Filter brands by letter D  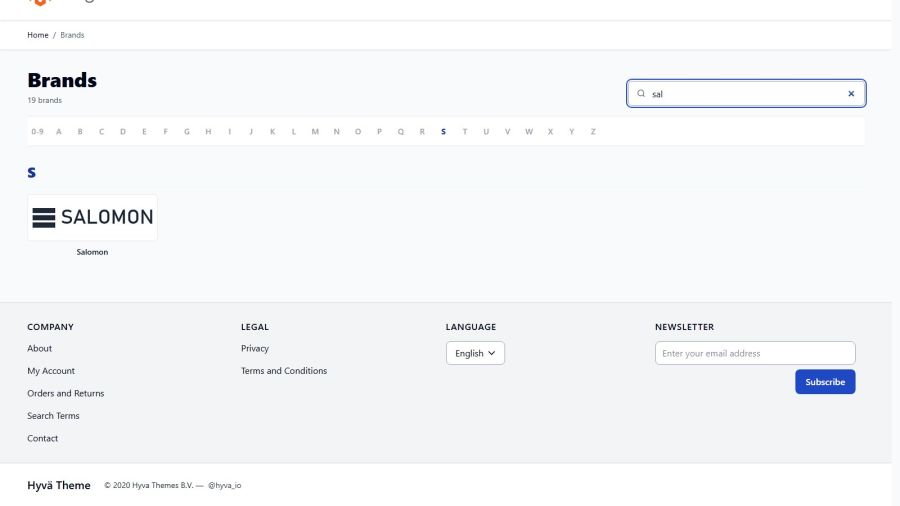(123, 131)
